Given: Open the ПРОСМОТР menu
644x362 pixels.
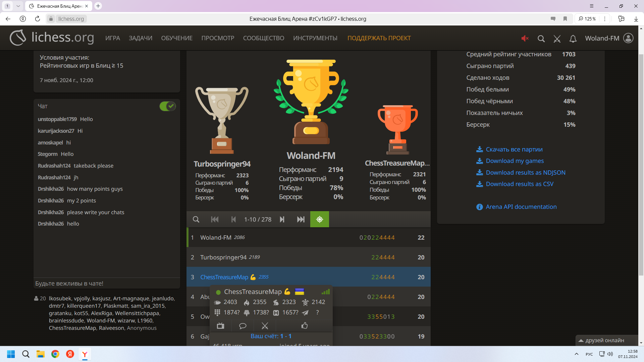Looking at the screenshot, I should pyautogui.click(x=218, y=38).
